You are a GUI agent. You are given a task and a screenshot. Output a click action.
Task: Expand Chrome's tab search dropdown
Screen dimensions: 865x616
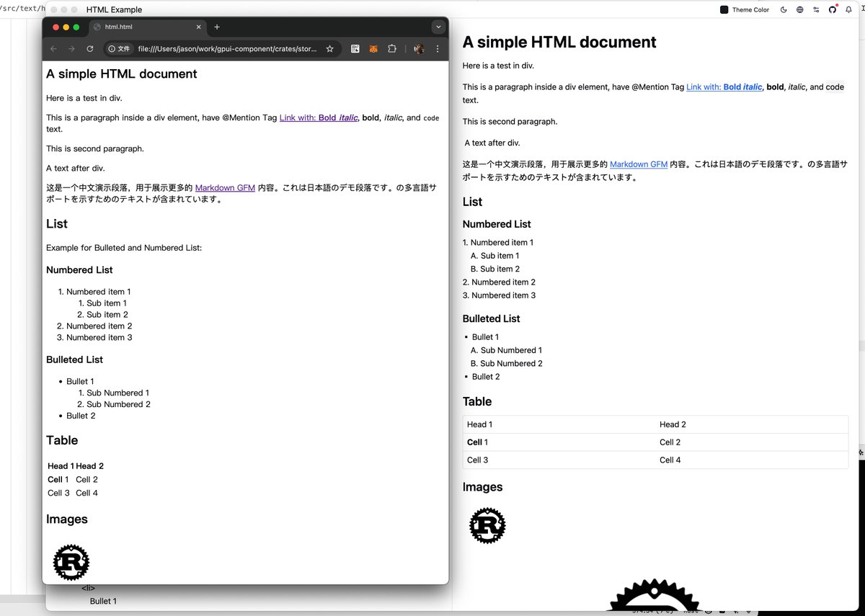click(438, 27)
